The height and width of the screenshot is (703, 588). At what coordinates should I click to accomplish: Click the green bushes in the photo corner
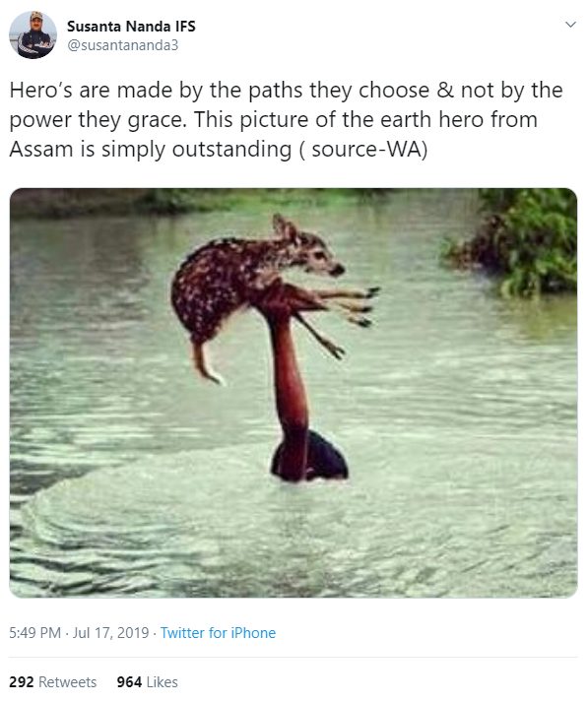[x=511, y=242]
